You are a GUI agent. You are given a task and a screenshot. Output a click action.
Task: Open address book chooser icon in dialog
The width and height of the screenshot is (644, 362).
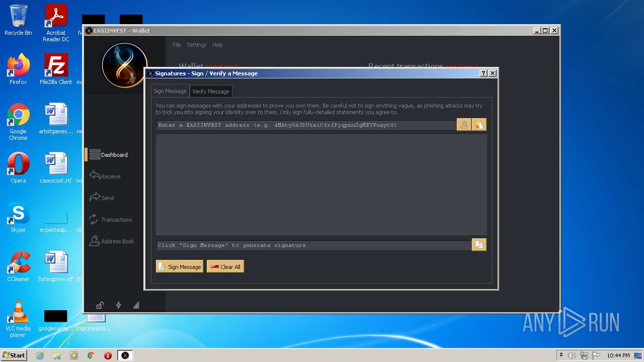tap(464, 125)
